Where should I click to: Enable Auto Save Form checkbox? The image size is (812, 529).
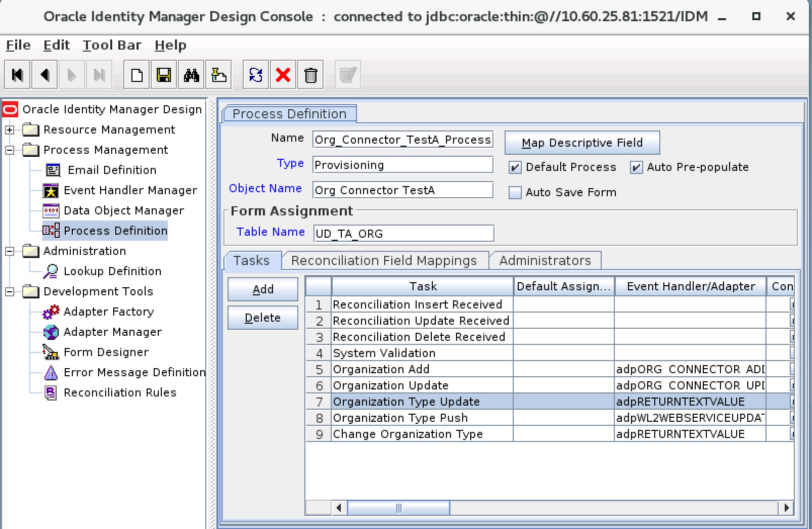point(515,193)
